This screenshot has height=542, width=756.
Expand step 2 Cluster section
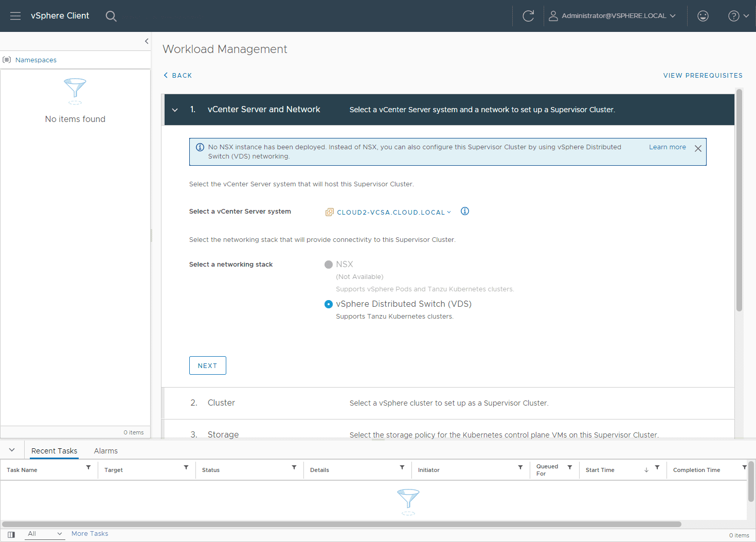tap(449, 403)
